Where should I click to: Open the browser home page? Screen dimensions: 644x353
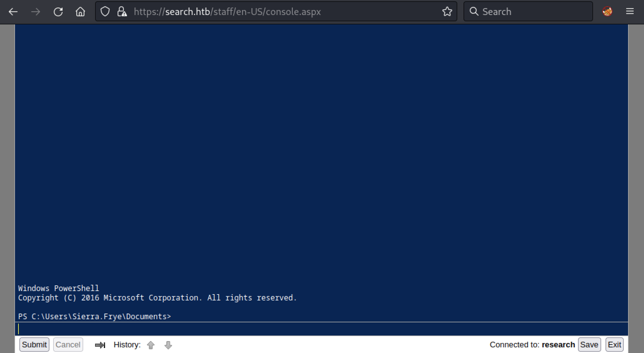point(80,12)
